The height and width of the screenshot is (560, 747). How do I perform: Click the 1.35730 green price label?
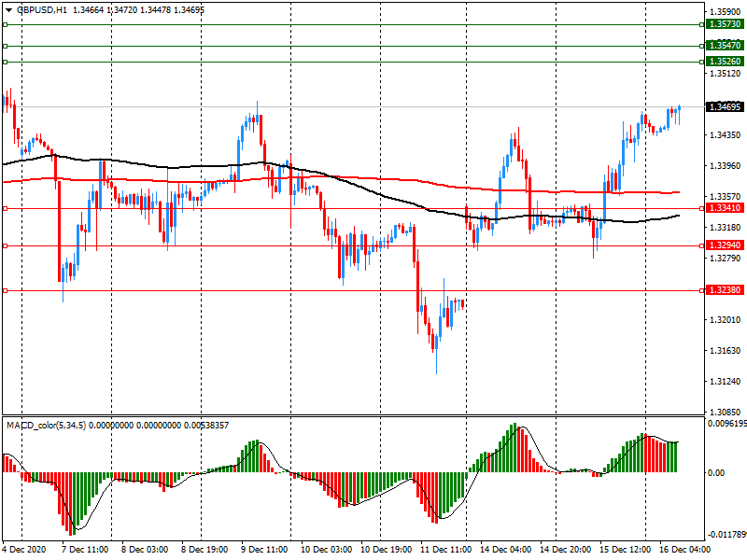point(725,25)
